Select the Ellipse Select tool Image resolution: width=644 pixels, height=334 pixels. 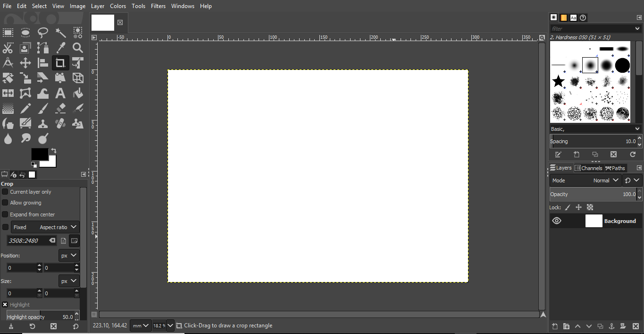(25, 33)
